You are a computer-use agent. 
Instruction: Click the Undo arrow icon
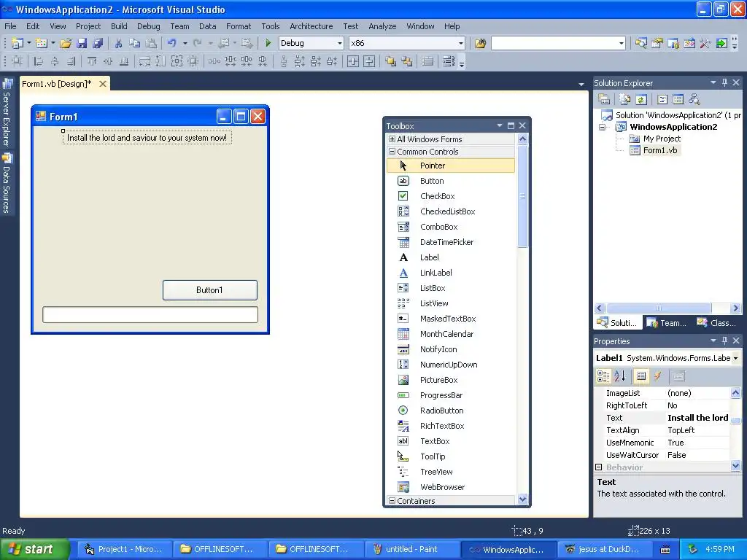[x=172, y=43]
